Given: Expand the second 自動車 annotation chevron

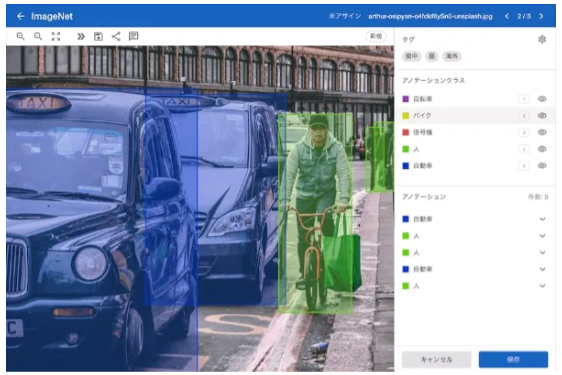Looking at the screenshot, I should click(542, 269).
